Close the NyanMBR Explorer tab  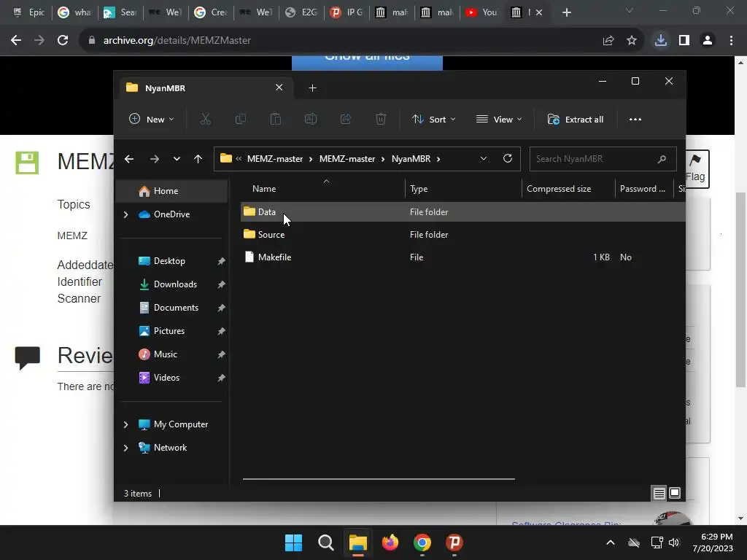point(279,87)
